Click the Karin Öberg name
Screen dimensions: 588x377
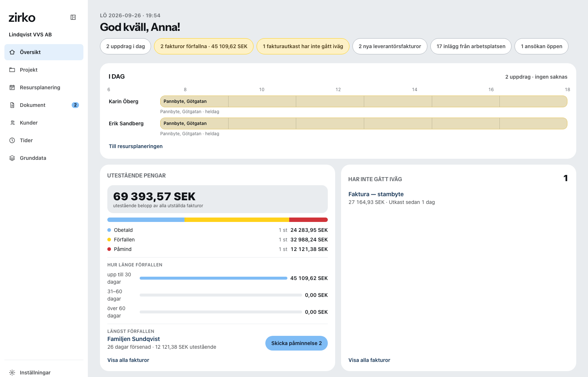[x=123, y=101]
